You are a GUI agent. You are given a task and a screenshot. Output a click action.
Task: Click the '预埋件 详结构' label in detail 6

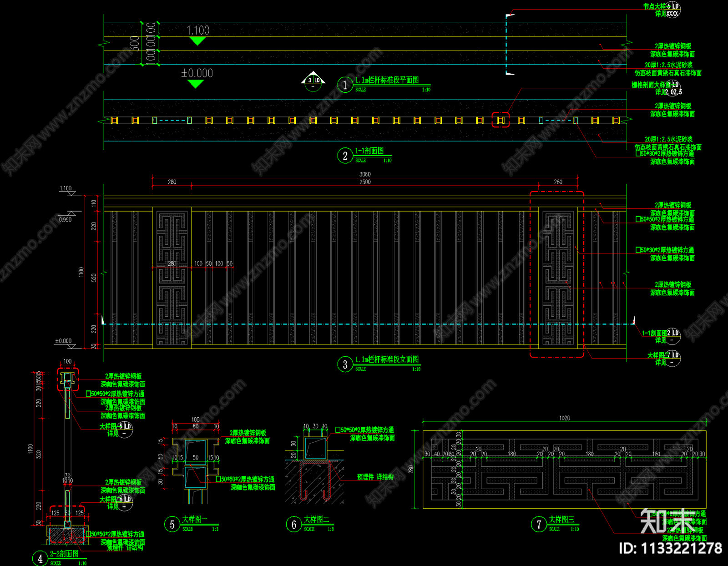click(375, 477)
